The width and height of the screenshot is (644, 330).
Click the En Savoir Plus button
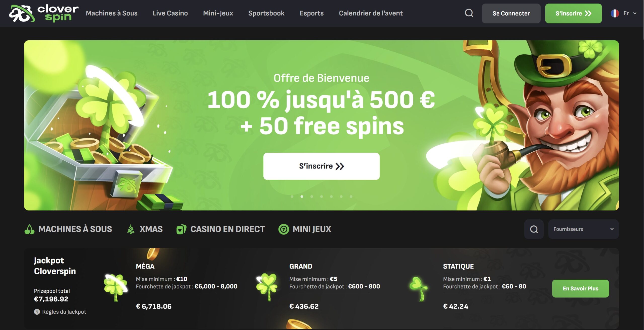point(581,288)
